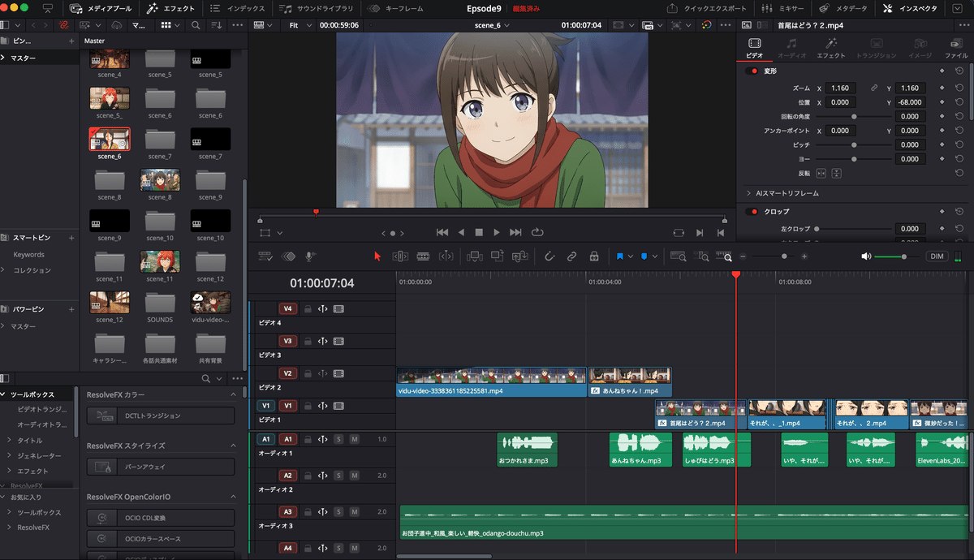
Task: Open the marker color dropdown arrow
Action: pyautogui.click(x=655, y=256)
